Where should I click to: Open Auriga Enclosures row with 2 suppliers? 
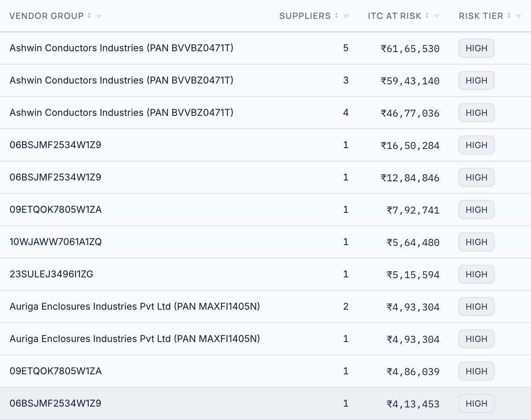(x=265, y=307)
